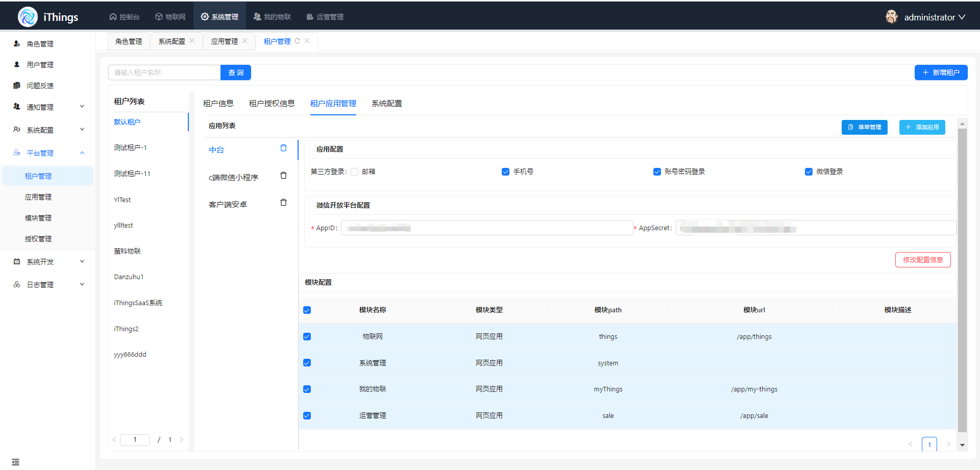Switch to the 租户授权信息 tab
The height and width of the screenshot is (470, 980).
point(272,104)
